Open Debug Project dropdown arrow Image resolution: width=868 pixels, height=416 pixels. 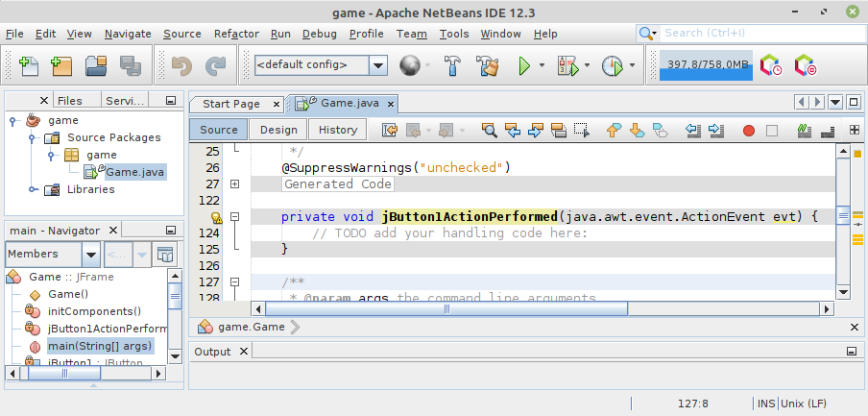coord(587,65)
